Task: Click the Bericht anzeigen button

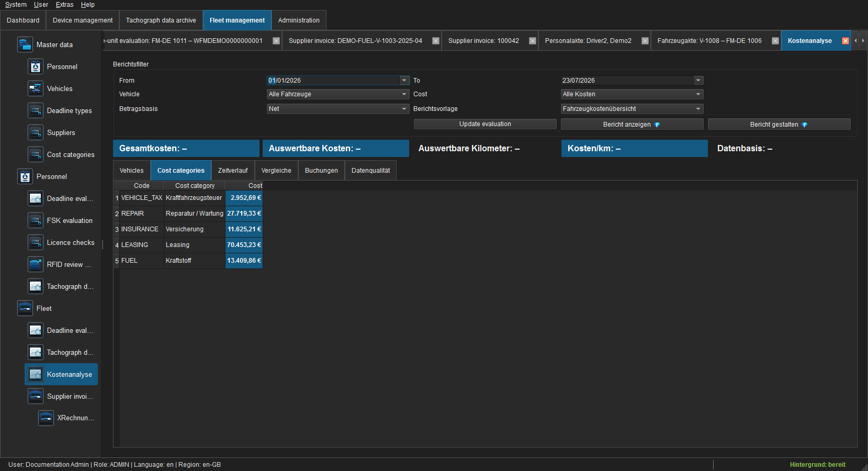Action: point(632,124)
